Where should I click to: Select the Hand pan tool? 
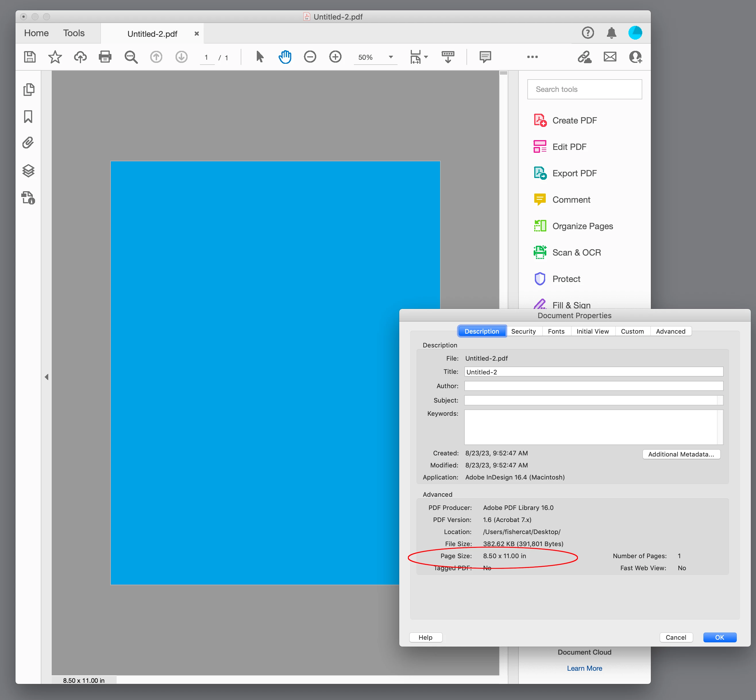[x=285, y=57]
